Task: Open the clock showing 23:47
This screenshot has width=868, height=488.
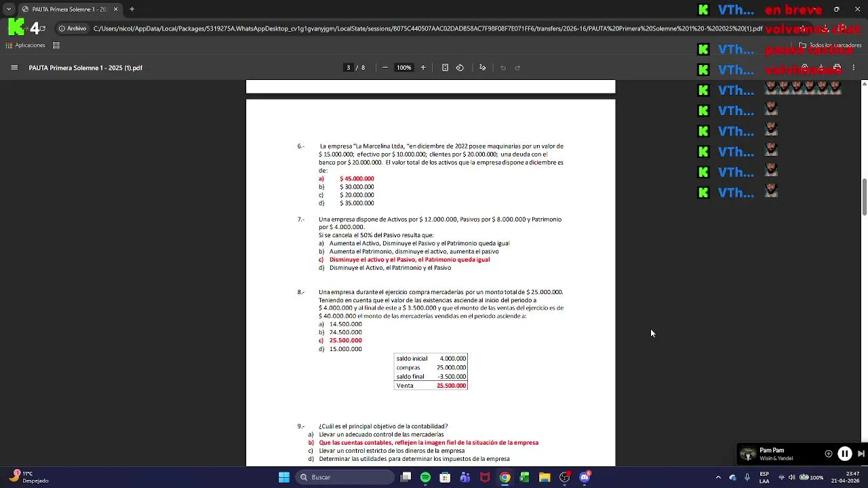Action: (x=845, y=477)
